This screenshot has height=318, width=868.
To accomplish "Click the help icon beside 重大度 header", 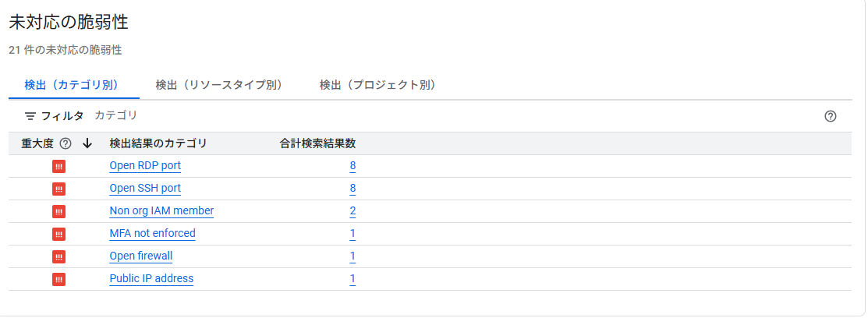I will pos(66,143).
